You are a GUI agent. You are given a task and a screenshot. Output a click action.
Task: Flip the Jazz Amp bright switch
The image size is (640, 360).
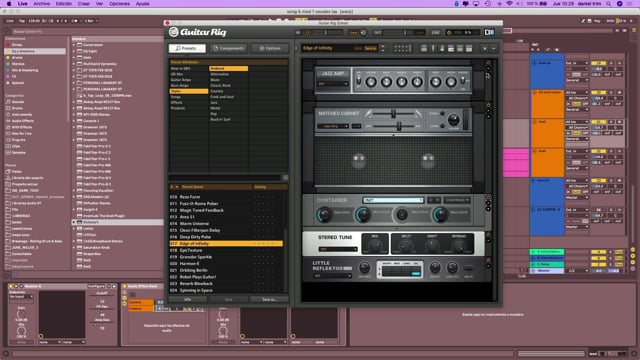(x=359, y=80)
